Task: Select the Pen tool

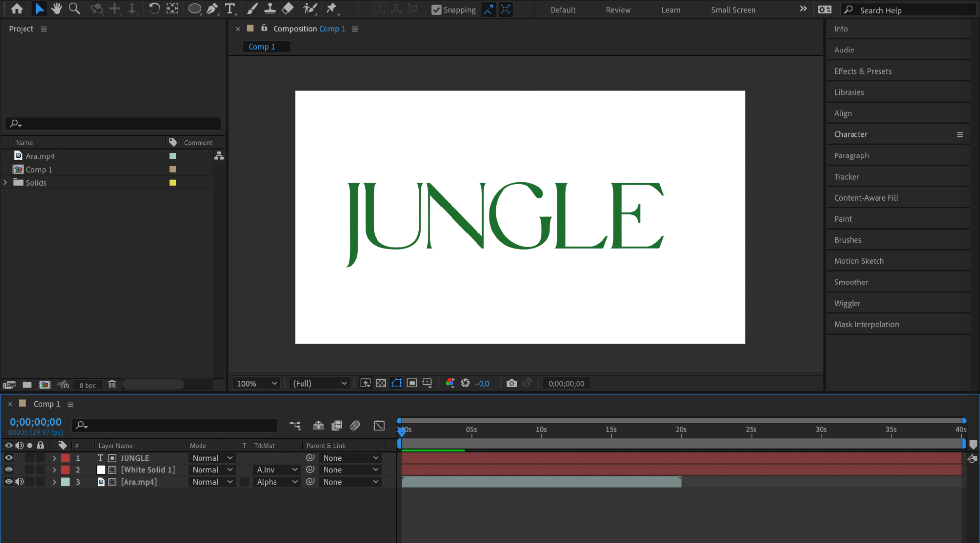Action: pyautogui.click(x=212, y=8)
